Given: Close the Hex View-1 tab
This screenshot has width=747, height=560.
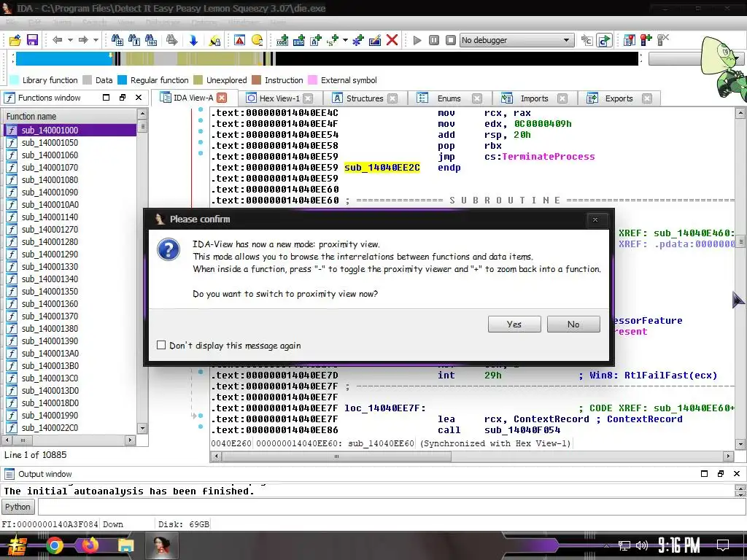Looking at the screenshot, I should (x=309, y=98).
